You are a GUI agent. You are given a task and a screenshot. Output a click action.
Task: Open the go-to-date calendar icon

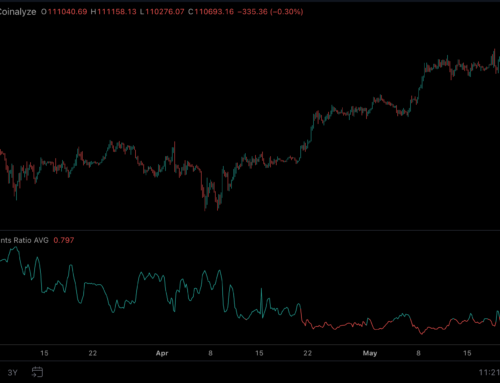pos(37,372)
